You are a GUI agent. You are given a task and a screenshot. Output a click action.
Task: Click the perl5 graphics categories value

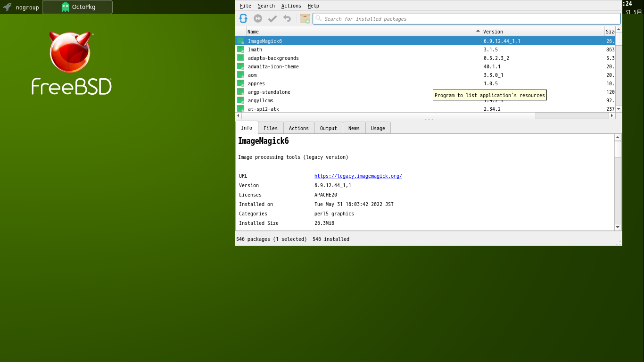click(x=334, y=214)
